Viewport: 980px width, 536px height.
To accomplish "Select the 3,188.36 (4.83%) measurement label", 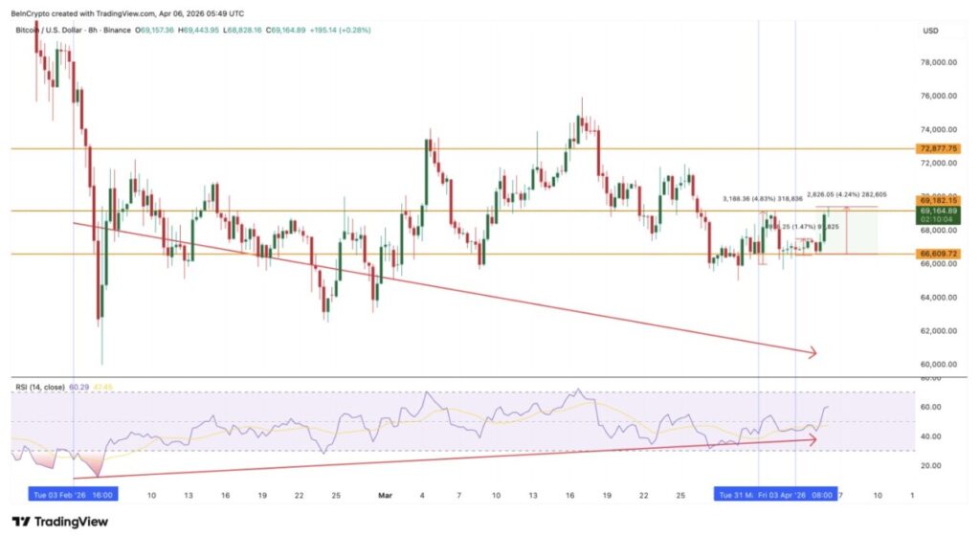I will tap(762, 200).
